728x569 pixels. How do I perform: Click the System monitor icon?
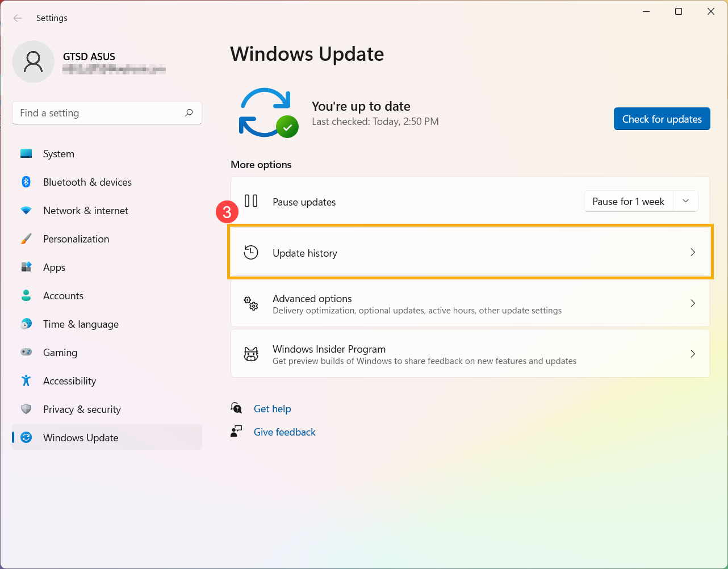(x=26, y=153)
